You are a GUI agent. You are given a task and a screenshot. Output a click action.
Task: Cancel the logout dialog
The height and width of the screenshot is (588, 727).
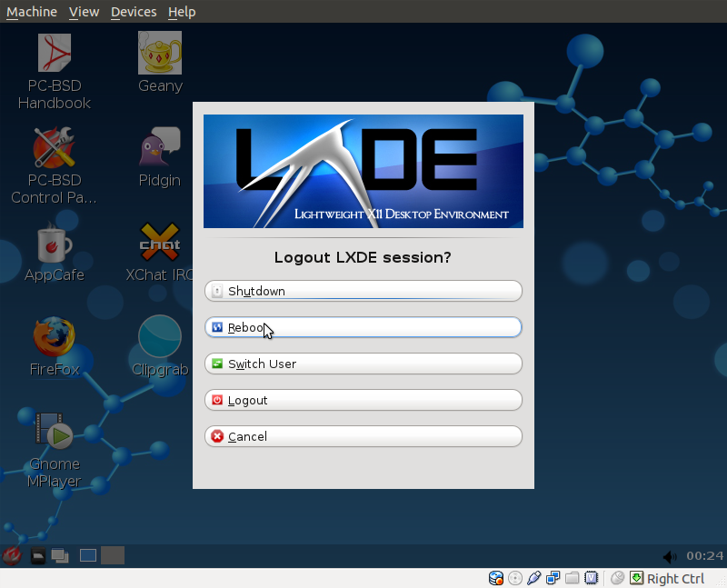[x=363, y=436]
